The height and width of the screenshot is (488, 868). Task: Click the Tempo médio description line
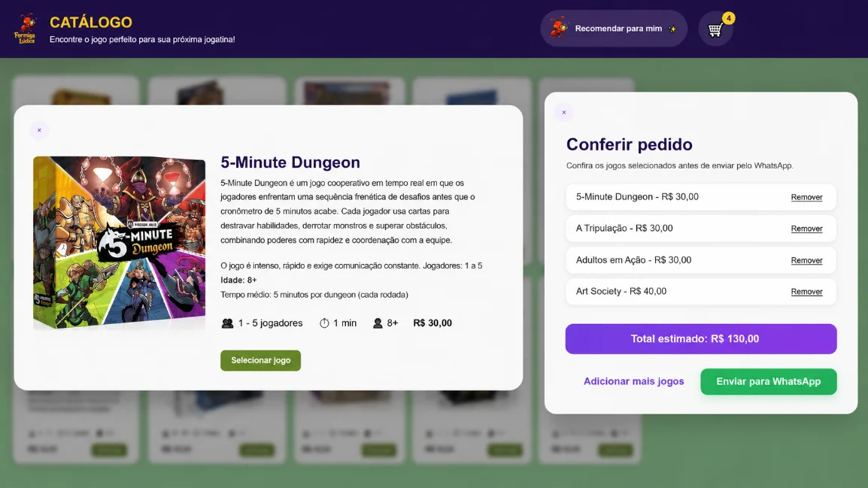pos(314,295)
